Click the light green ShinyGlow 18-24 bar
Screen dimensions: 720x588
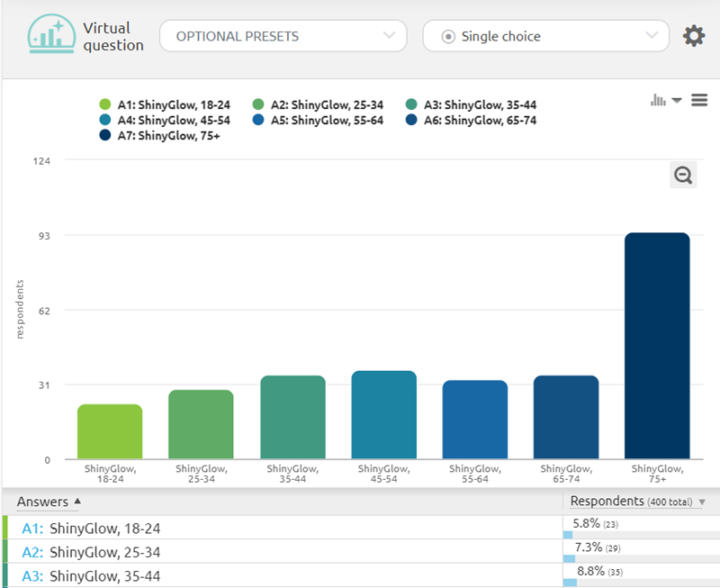coord(110,432)
